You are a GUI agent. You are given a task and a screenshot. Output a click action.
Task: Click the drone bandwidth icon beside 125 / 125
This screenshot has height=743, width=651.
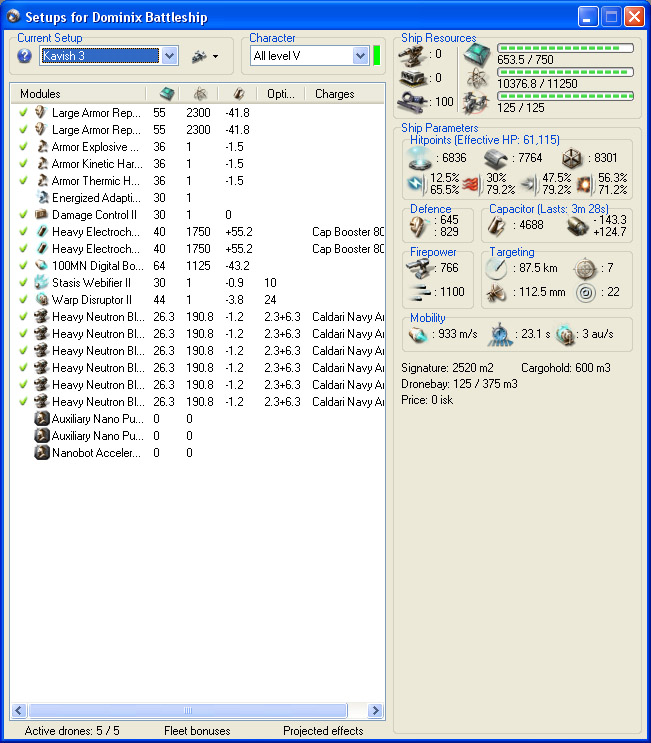[x=476, y=102]
